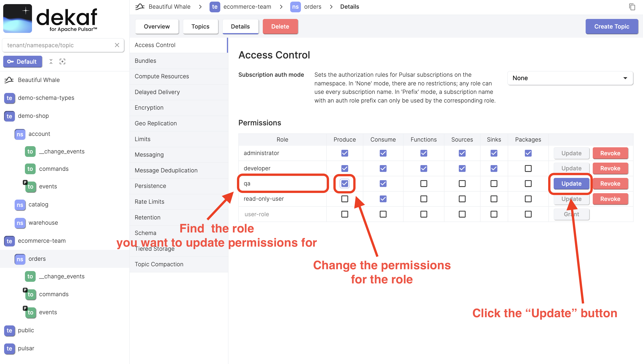This screenshot has width=643, height=364.
Task: Click Create Topic button
Action: click(x=611, y=26)
